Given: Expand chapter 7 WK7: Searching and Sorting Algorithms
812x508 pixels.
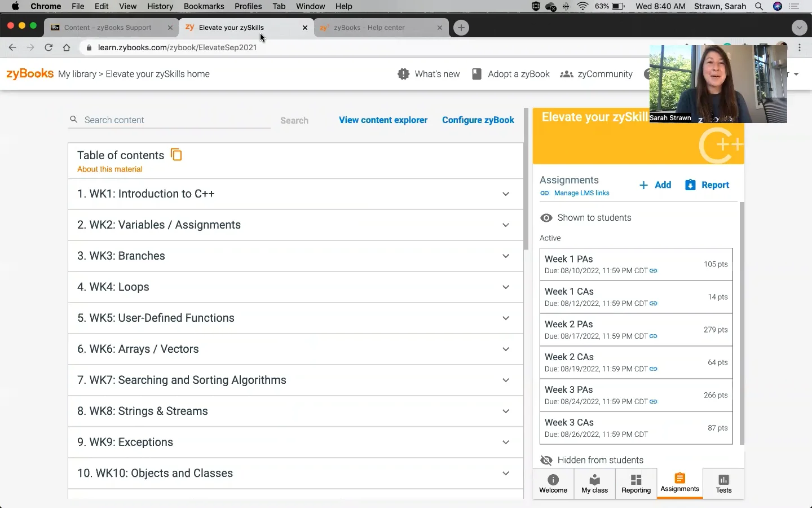Looking at the screenshot, I should coord(296,380).
